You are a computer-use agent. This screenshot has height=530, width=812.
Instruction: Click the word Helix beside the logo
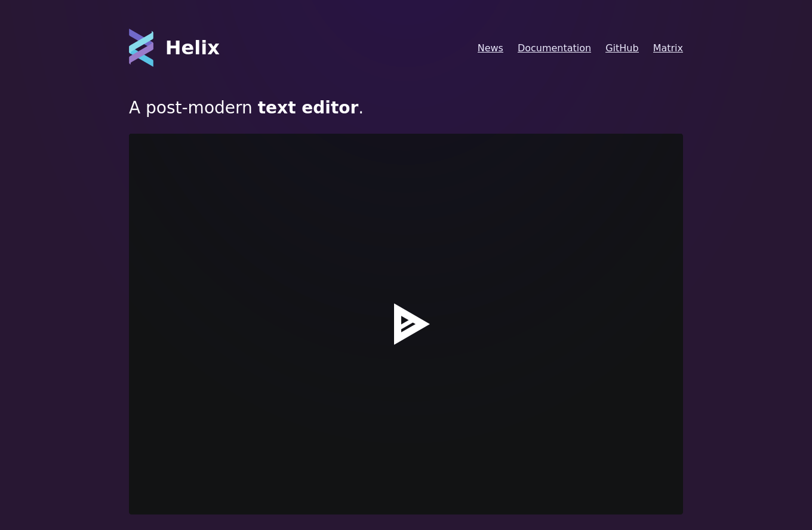(192, 48)
